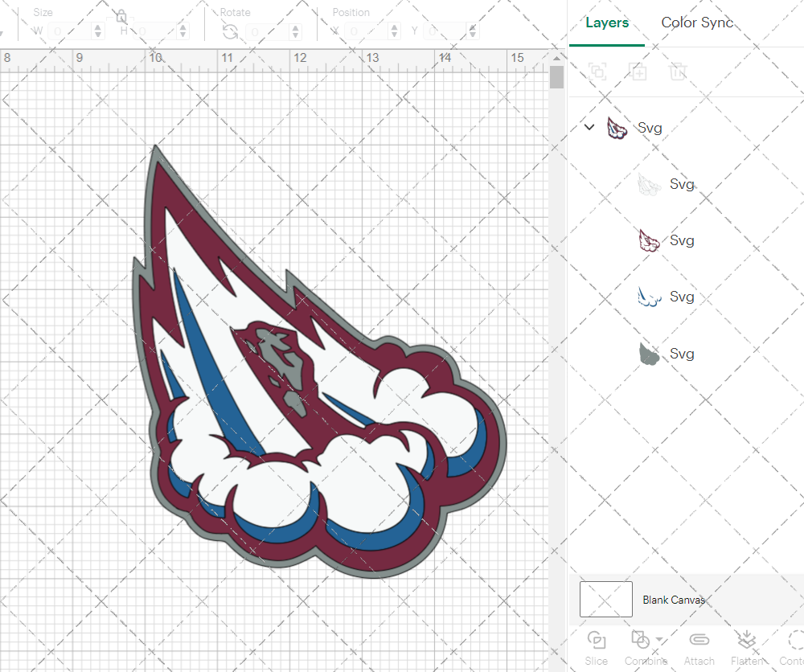Collapse the top Svg group chevron
The width and height of the screenshot is (804, 672).
pyautogui.click(x=589, y=127)
